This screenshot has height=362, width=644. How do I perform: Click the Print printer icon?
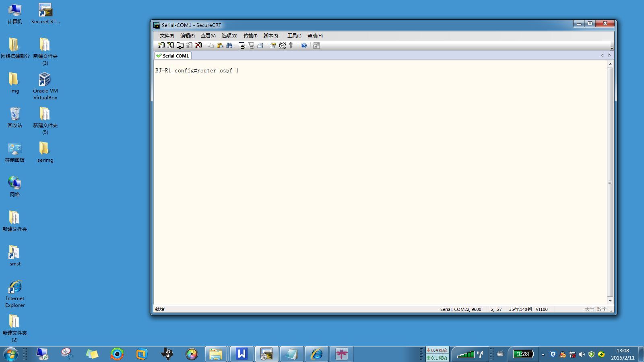(x=260, y=45)
